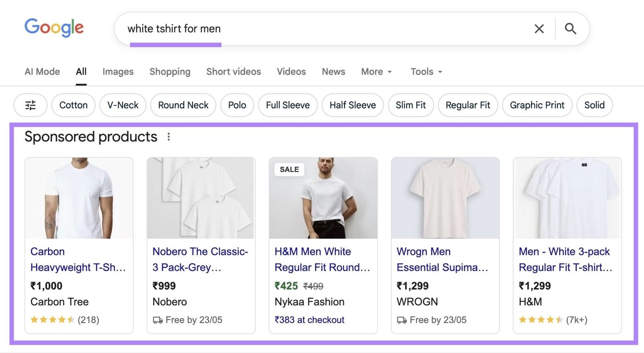Expand the More dropdown
This screenshot has height=353, width=644.
point(376,72)
